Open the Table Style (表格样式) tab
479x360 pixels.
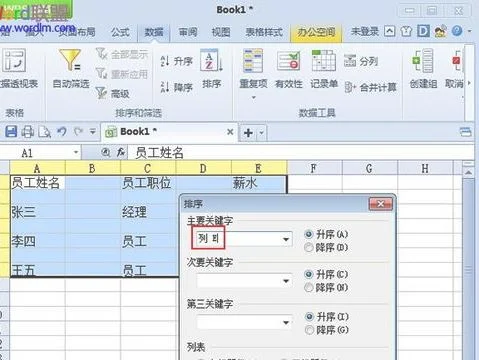[x=264, y=32]
